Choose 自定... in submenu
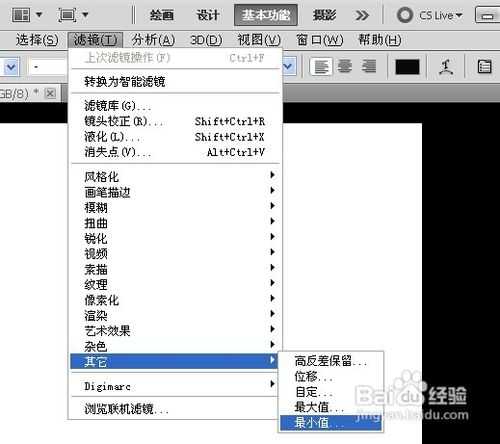Viewport: 500px width, 444px height. tap(331, 392)
